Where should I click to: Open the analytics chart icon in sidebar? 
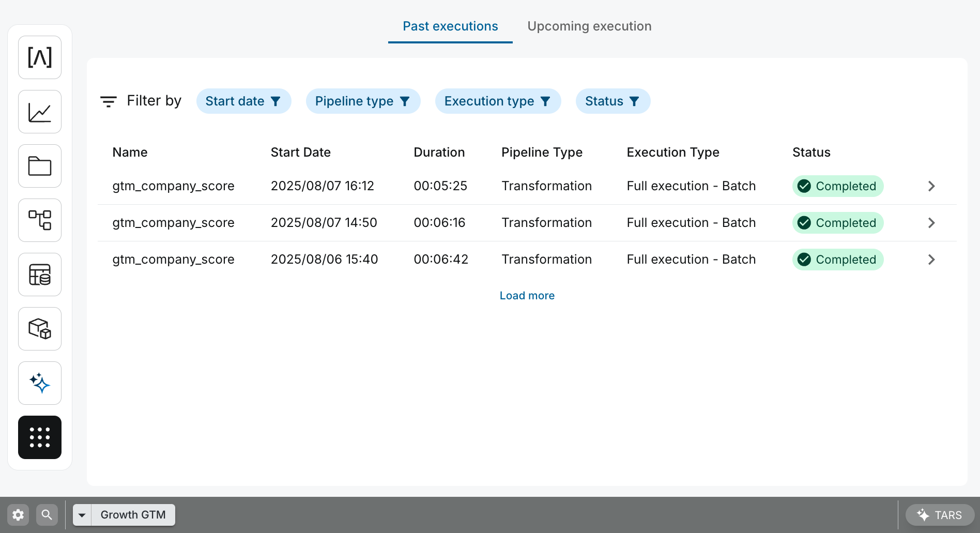click(39, 111)
